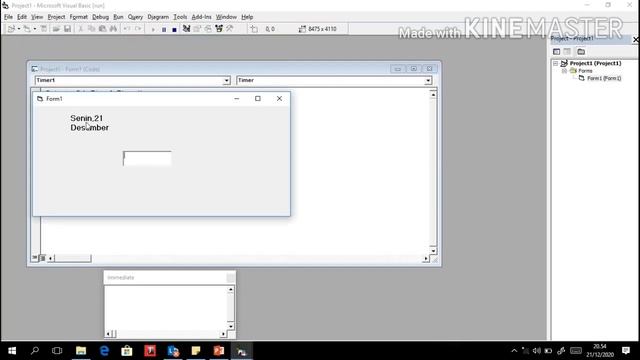Click Immediate window scroll down arrow

[x=231, y=326]
